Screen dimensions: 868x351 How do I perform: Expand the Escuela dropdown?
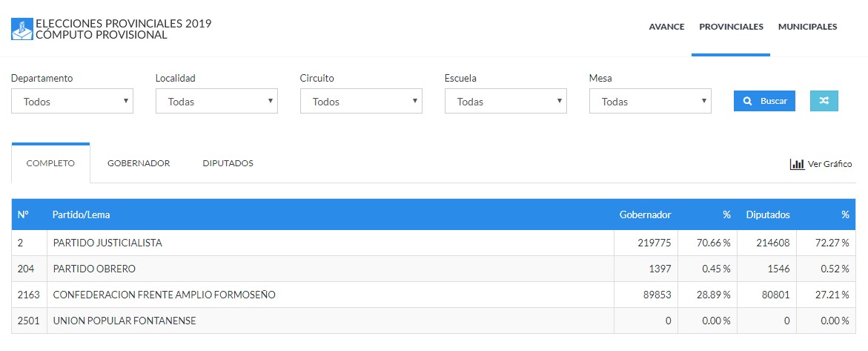click(506, 102)
